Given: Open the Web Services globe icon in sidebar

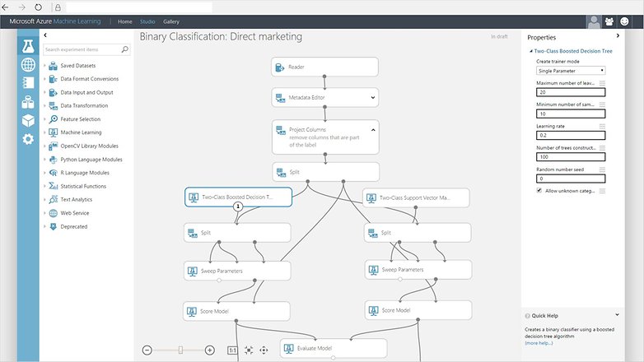Looking at the screenshot, I should point(28,64).
